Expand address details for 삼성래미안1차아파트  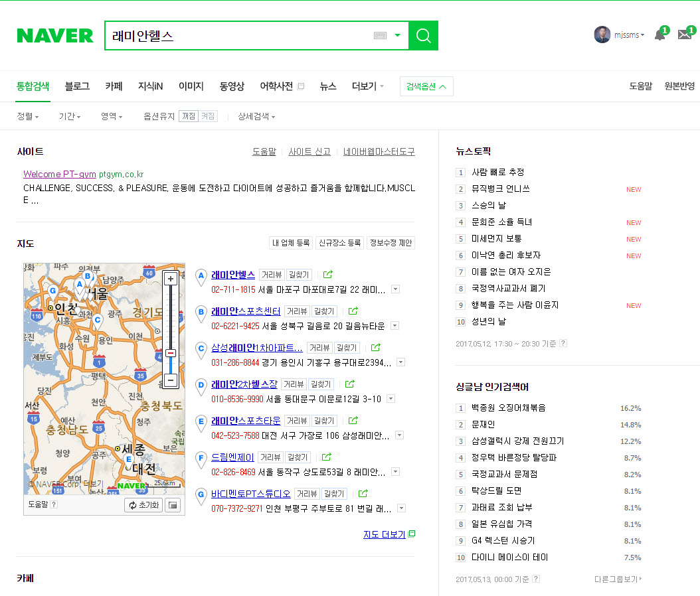coord(401,362)
